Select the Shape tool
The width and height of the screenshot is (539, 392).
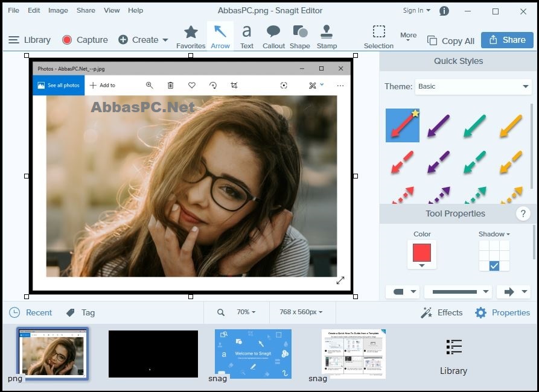[300, 37]
